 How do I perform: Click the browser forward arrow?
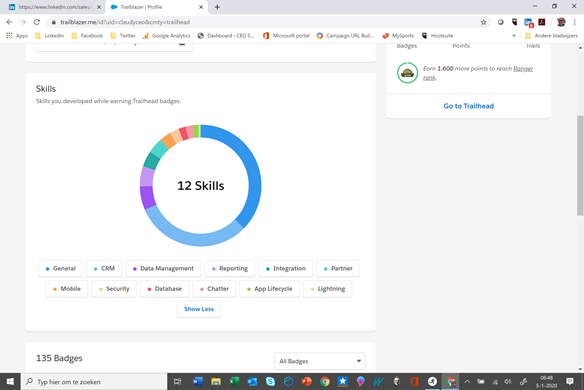click(23, 22)
